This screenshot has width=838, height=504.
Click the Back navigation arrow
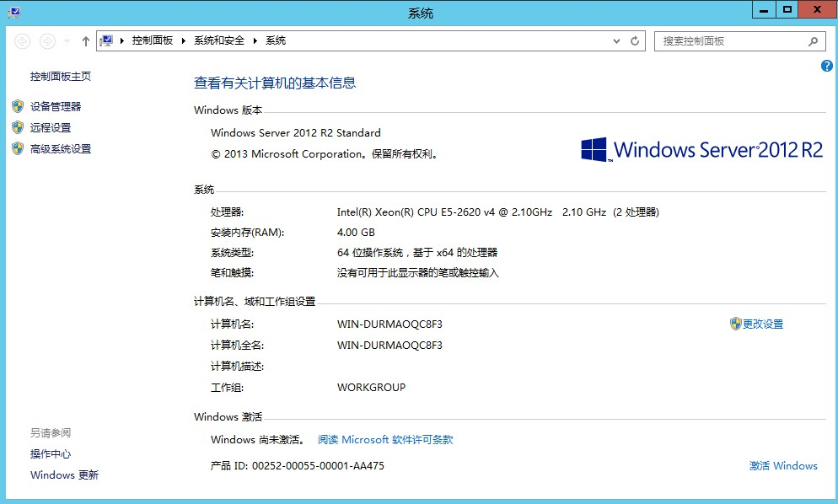pos(23,41)
